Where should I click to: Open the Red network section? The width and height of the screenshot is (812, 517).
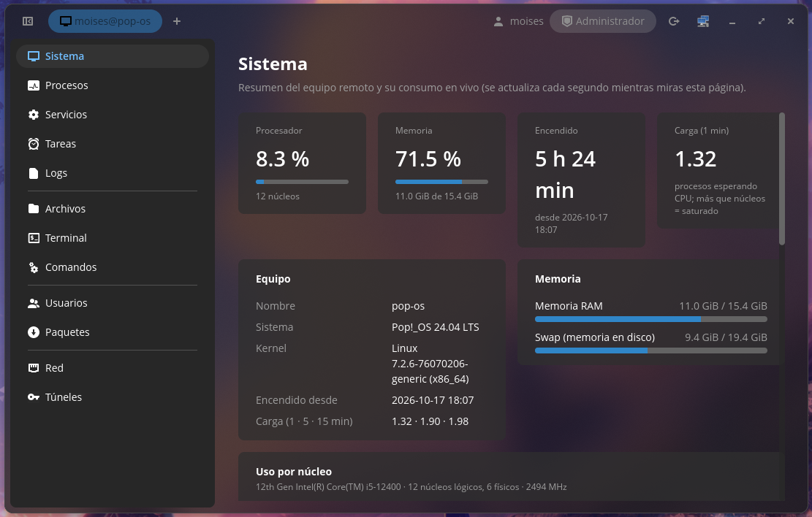113,368
